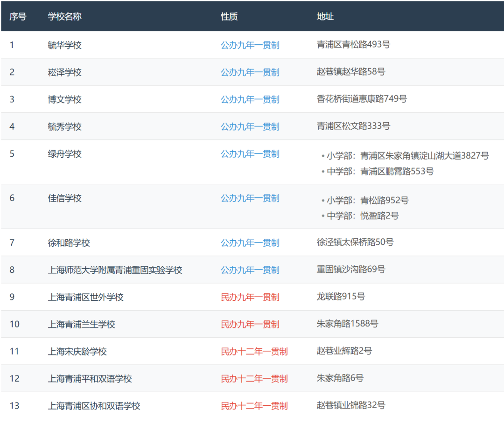
Task: Select address 徐泾镇太保桥路50号
Action: point(355,242)
